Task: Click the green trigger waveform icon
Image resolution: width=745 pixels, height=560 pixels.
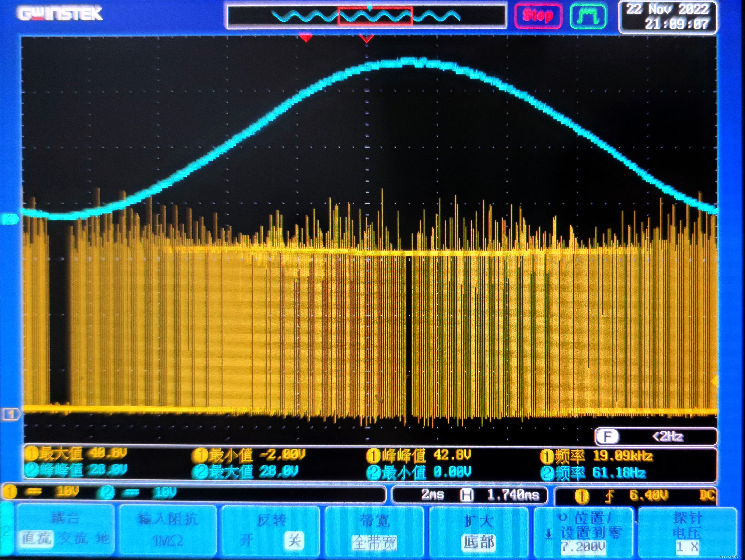Action: click(x=588, y=15)
